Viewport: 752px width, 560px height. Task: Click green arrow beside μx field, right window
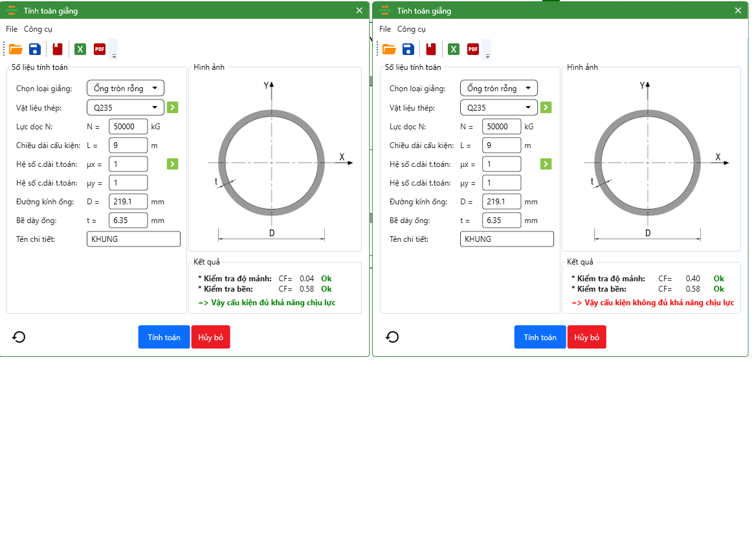pyautogui.click(x=546, y=164)
